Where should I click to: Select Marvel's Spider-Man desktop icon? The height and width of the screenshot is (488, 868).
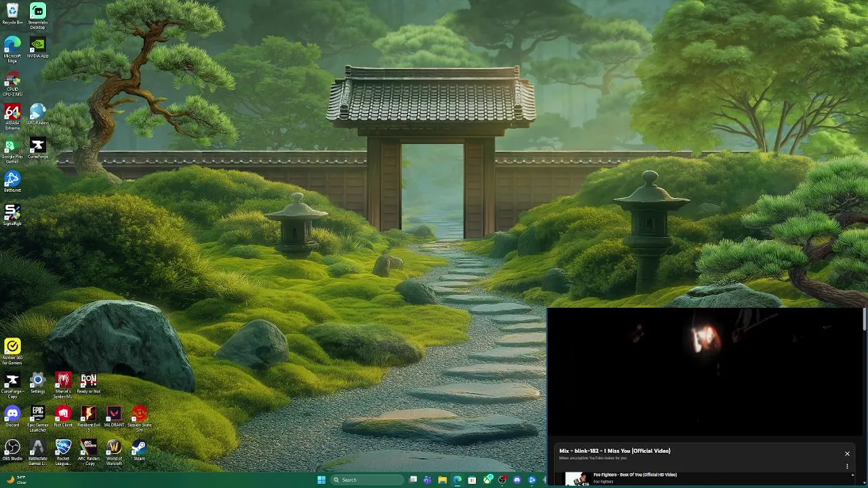pyautogui.click(x=63, y=386)
